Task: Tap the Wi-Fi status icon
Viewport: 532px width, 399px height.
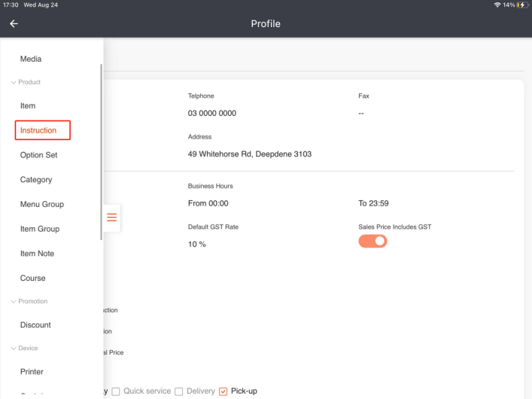Action: click(x=495, y=5)
